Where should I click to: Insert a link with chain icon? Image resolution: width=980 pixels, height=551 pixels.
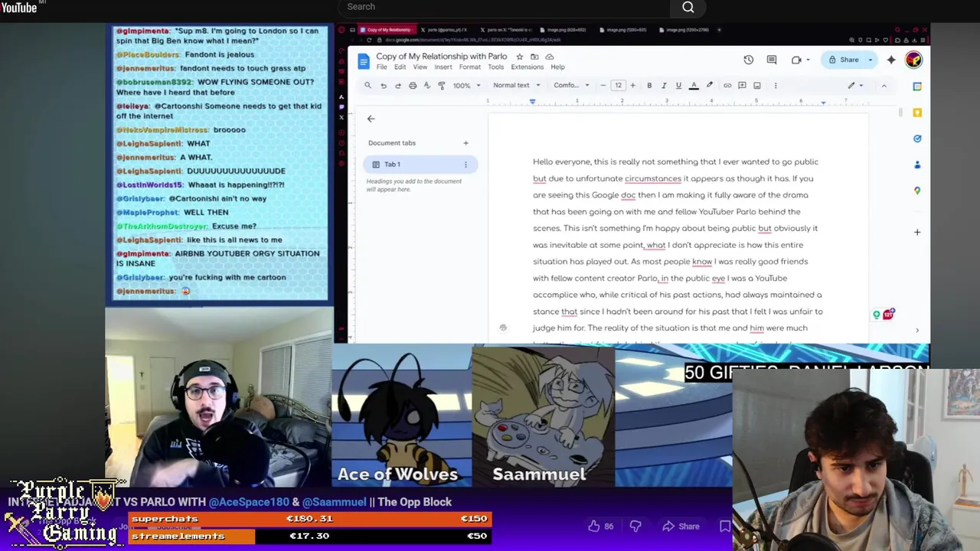tap(727, 86)
